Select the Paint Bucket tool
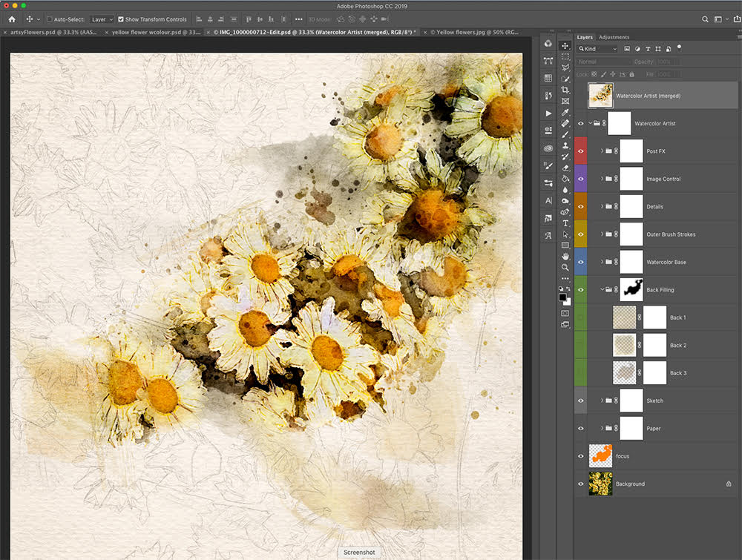Image resolution: width=742 pixels, height=560 pixels. (x=565, y=179)
